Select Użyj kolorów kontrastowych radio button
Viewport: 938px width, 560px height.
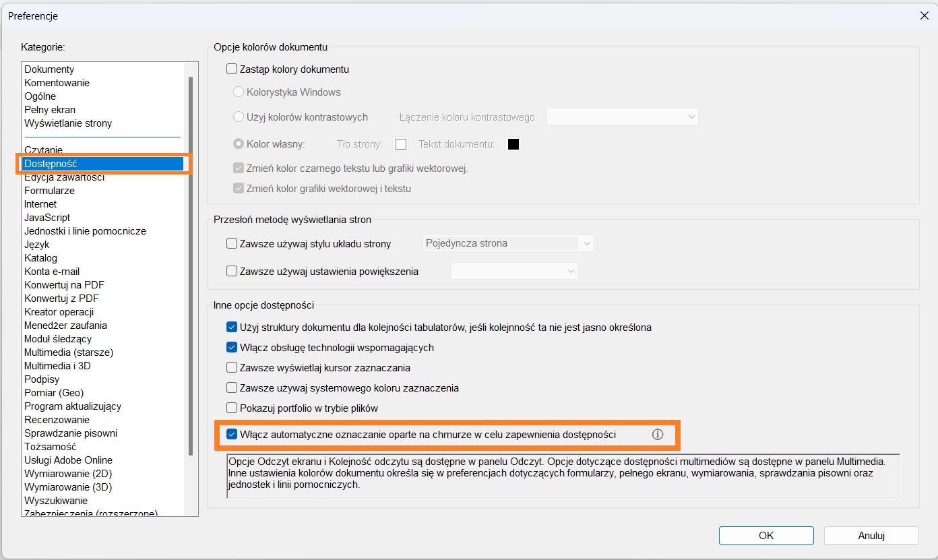pos(238,117)
